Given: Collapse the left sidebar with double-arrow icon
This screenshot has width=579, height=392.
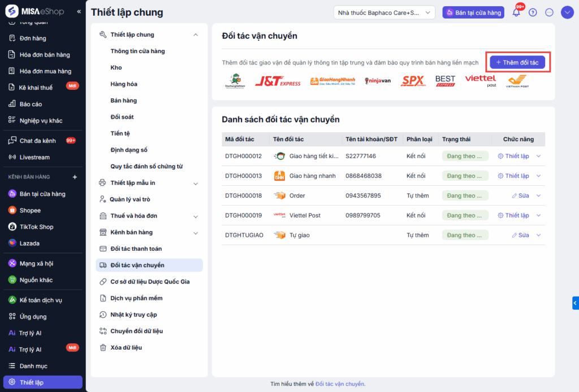Looking at the screenshot, I should pyautogui.click(x=79, y=11).
